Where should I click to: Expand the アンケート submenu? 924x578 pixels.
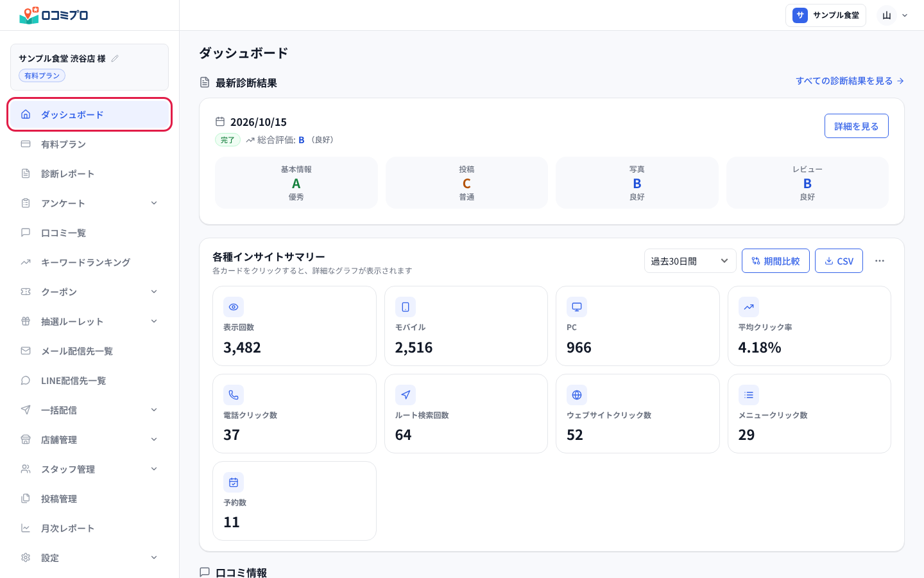89,204
